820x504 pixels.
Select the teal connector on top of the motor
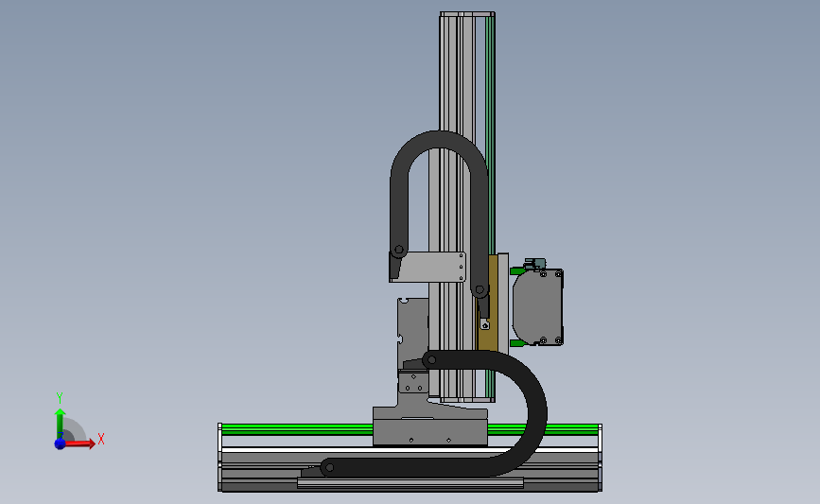535,264
